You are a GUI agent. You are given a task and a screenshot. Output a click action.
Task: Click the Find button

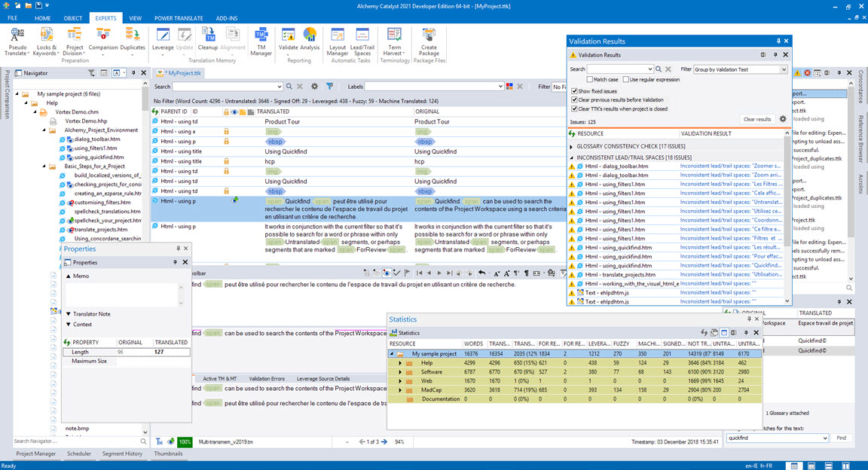[x=842, y=438]
